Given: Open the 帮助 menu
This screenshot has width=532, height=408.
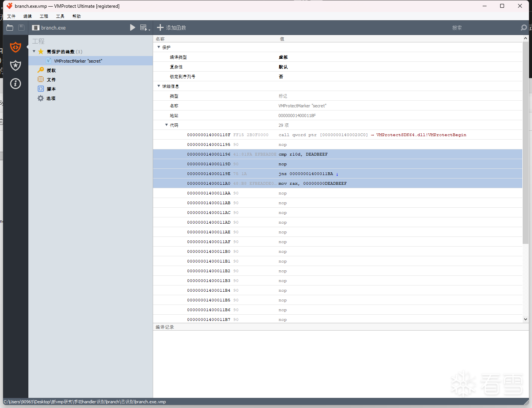Looking at the screenshot, I should [x=77, y=16].
